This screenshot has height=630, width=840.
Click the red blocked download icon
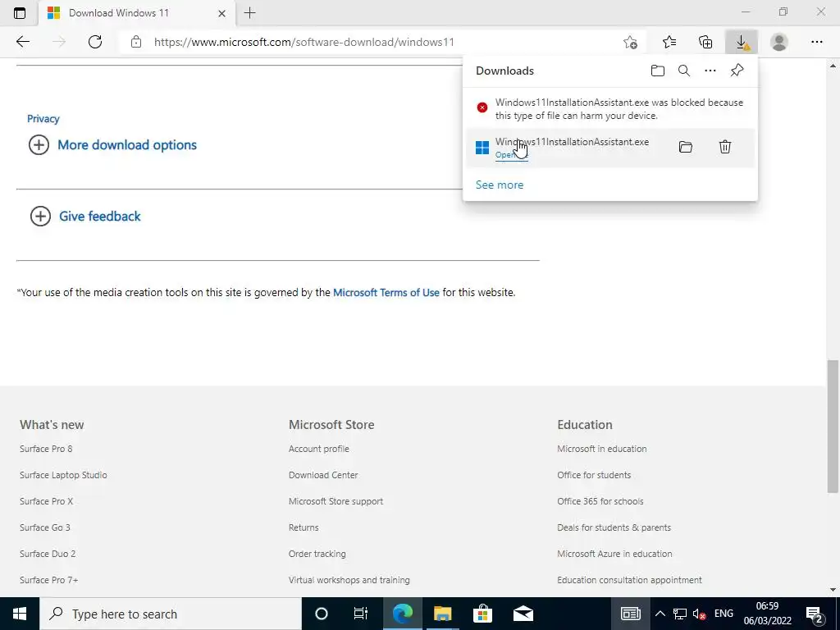pyautogui.click(x=482, y=107)
